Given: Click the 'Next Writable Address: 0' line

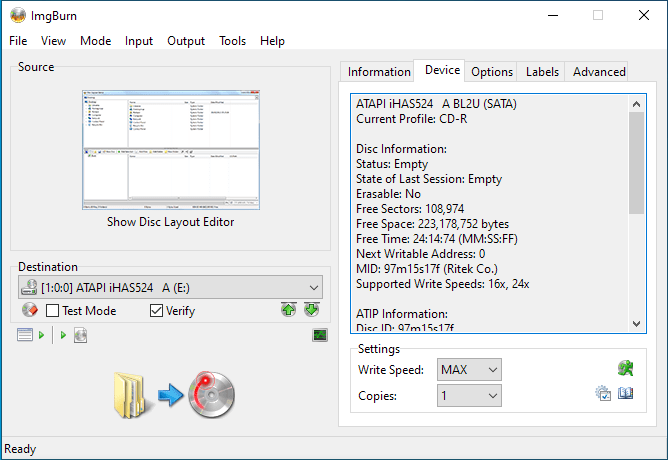Looking at the screenshot, I should pos(420,254).
